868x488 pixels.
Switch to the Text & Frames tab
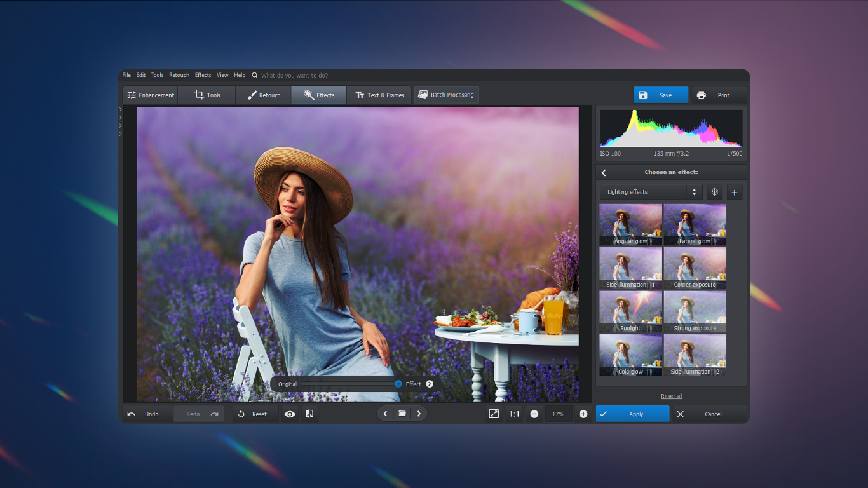[379, 95]
